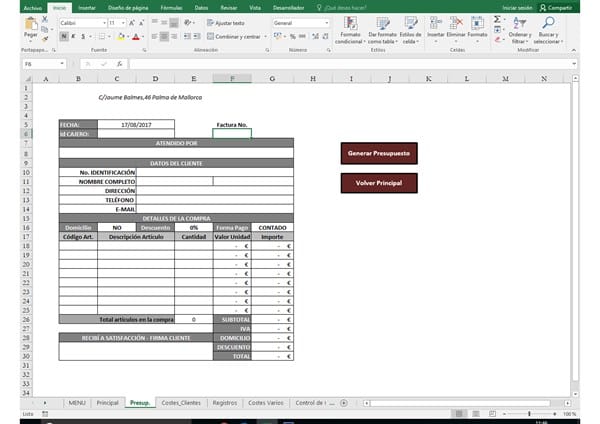The height and width of the screenshot is (424, 600).
Task: Click the Autosum sigma icon
Action: click(497, 19)
